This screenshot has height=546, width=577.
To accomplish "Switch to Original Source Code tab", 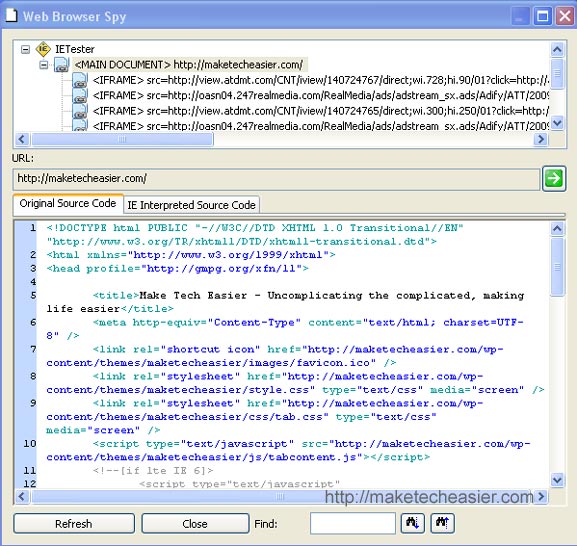I will [68, 203].
